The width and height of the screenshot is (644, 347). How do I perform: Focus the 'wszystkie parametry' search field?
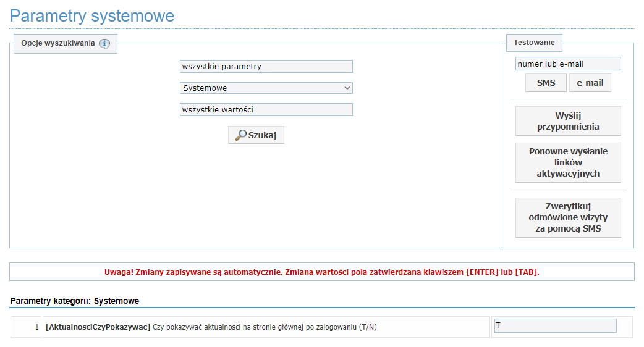tap(266, 67)
